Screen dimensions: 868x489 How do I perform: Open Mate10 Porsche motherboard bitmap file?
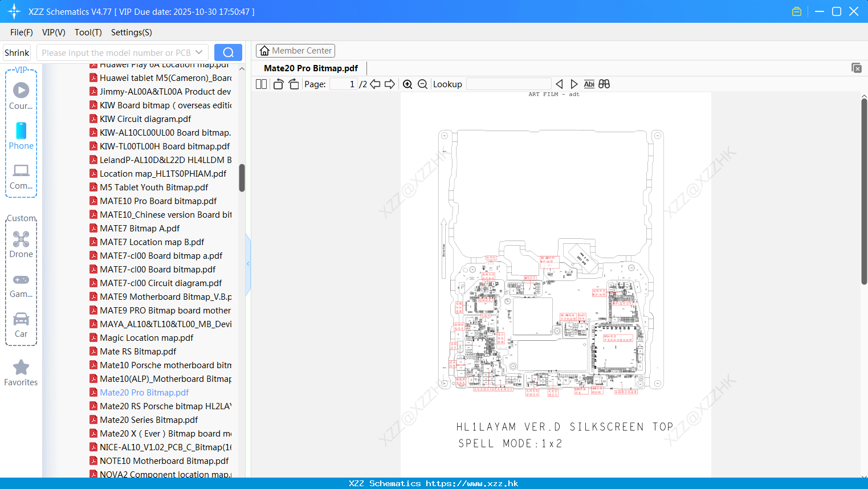161,365
